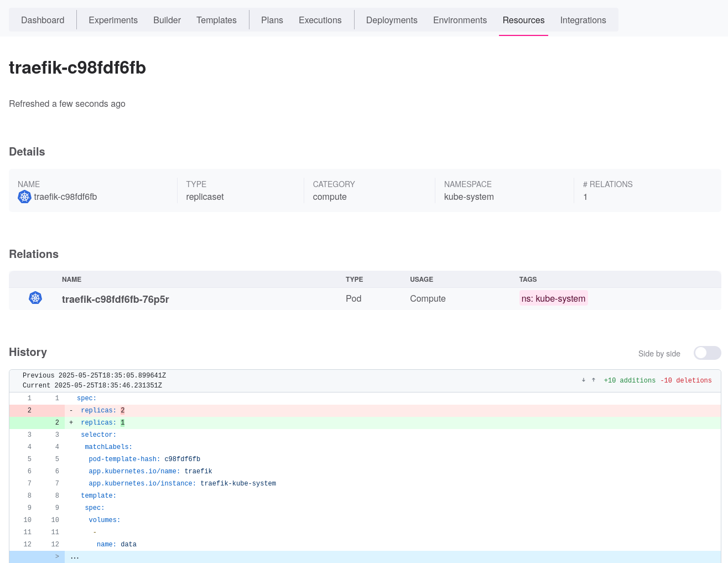The width and height of the screenshot is (728, 563).
Task: Click the added line replicas: 1
Action: (x=365, y=422)
